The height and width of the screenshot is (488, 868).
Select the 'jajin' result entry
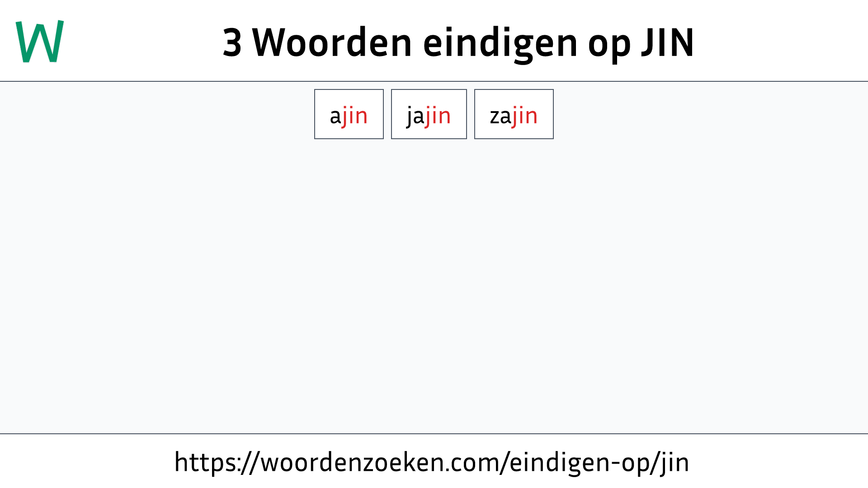point(429,114)
